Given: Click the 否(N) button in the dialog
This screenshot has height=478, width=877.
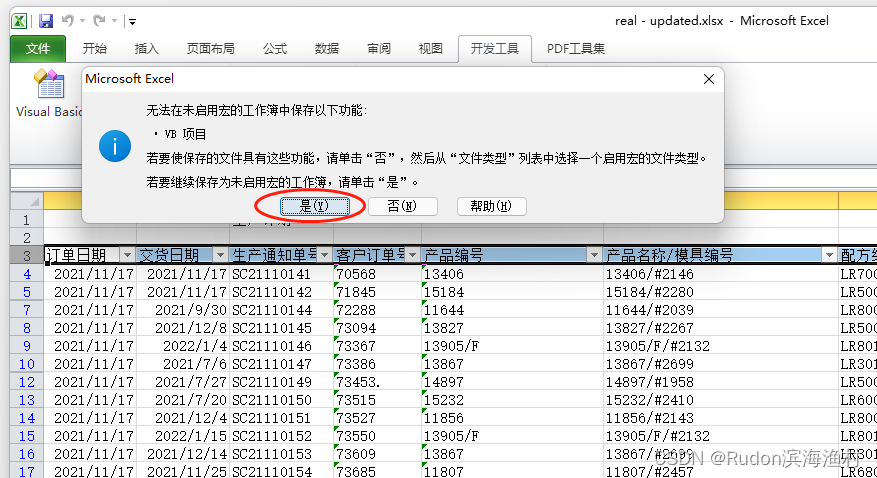Looking at the screenshot, I should [402, 206].
